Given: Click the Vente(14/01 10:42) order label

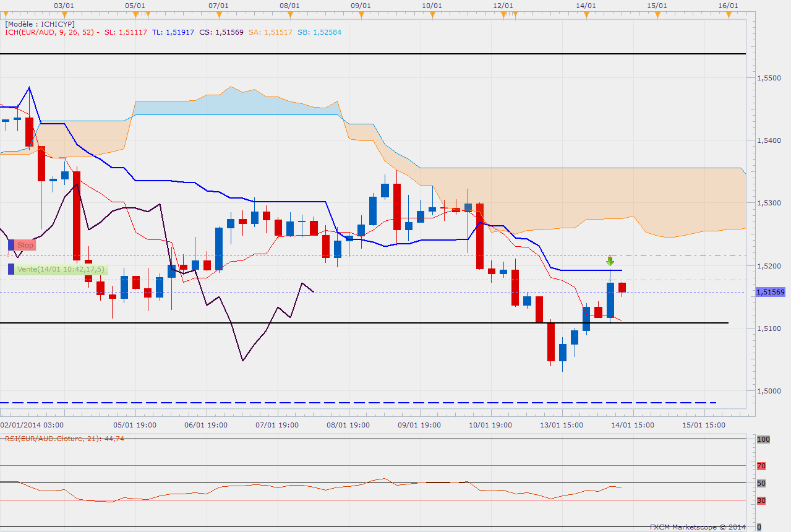Looking at the screenshot, I should (x=60, y=269).
